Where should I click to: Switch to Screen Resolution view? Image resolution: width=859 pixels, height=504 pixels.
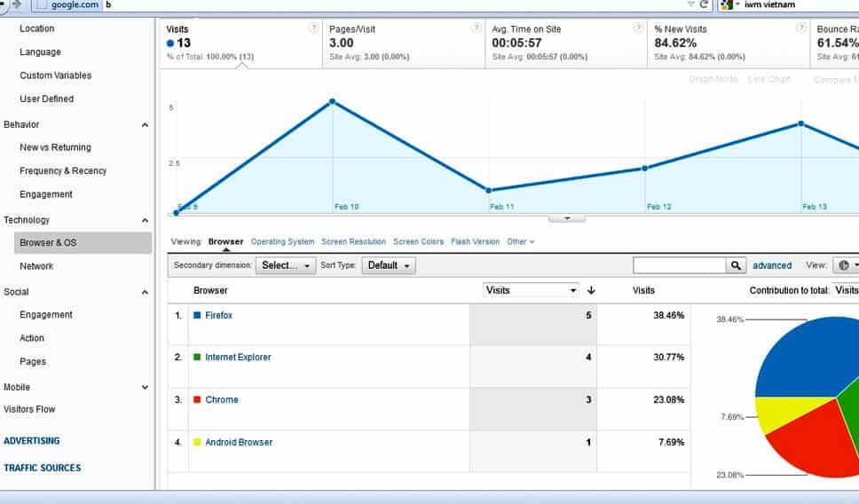coord(353,241)
